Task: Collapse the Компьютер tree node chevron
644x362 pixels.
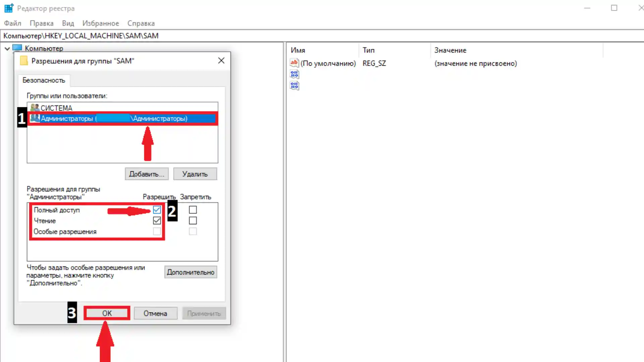Action: (x=7, y=49)
